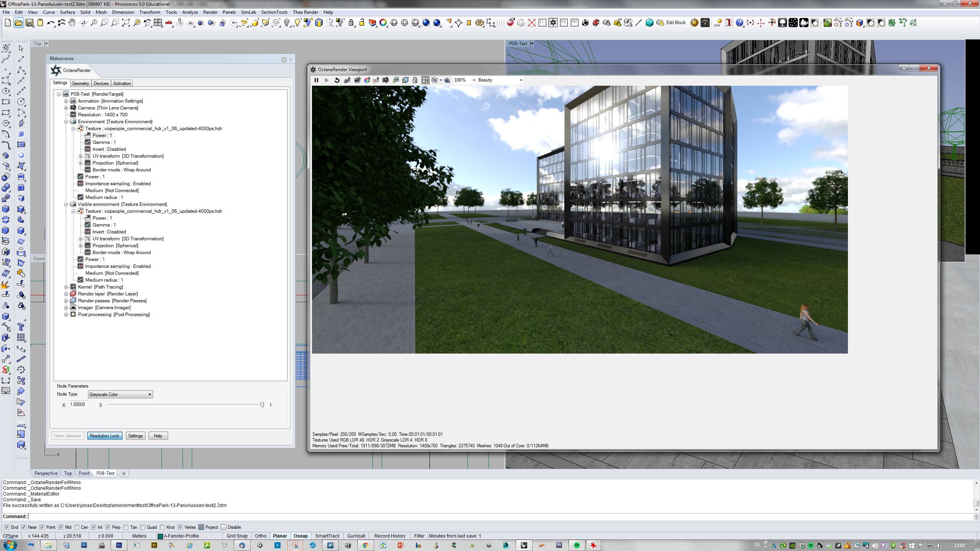Open Node Type Greyscale Color dropdown
Screen dimensions: 980x551
pyautogui.click(x=120, y=394)
